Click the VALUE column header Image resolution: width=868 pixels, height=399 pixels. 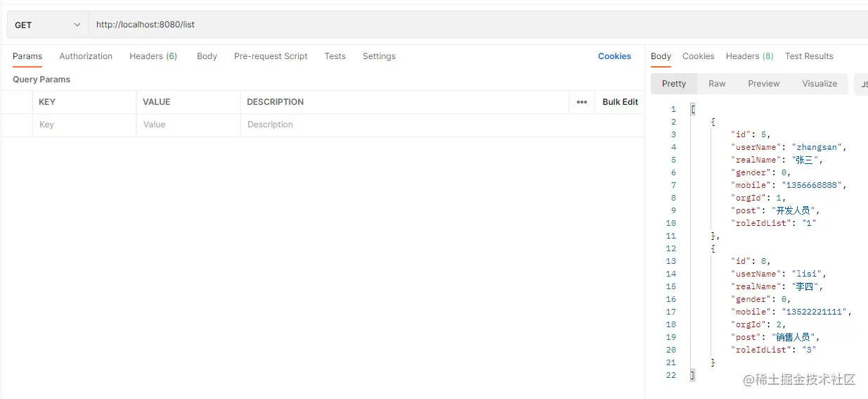[156, 102]
